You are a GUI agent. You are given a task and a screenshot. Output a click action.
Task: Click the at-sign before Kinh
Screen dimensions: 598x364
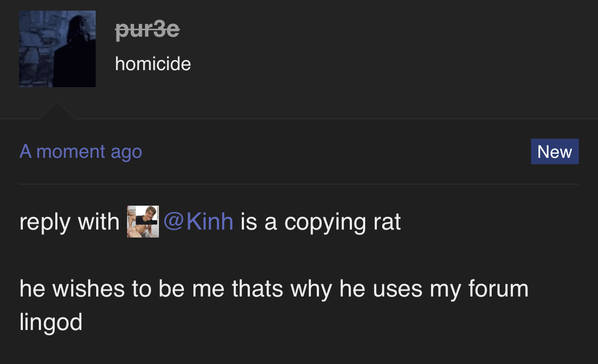coord(174,222)
